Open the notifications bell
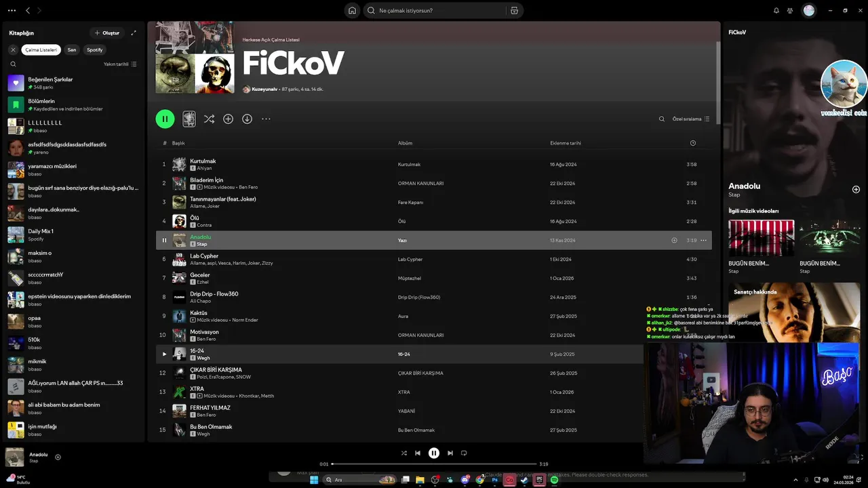The width and height of the screenshot is (868, 488). tap(776, 10)
